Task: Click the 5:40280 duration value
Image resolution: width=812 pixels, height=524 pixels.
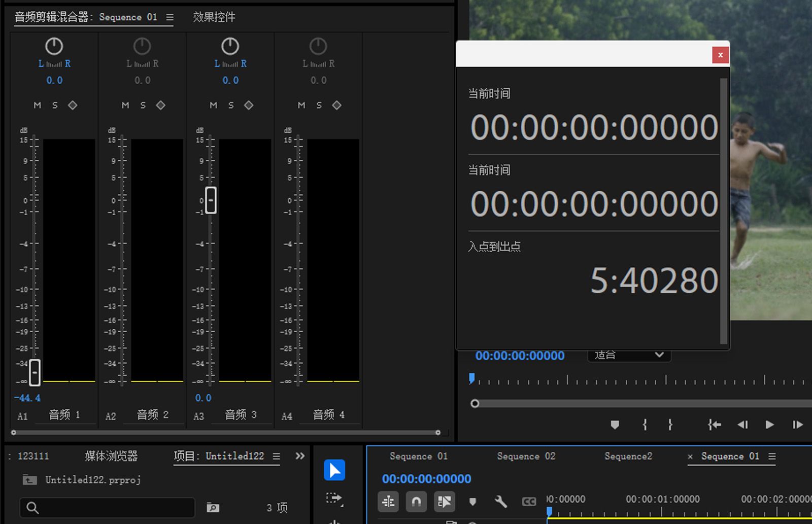Action: [x=654, y=281]
